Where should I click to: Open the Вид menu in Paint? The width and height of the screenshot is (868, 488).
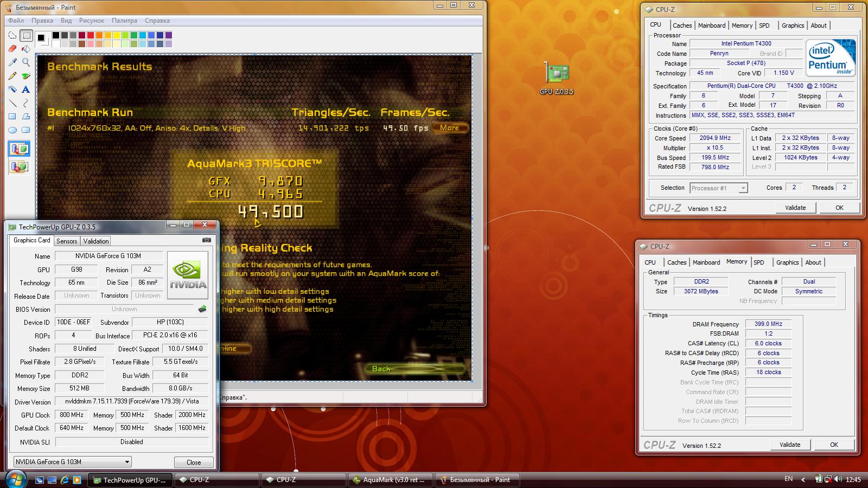click(66, 21)
